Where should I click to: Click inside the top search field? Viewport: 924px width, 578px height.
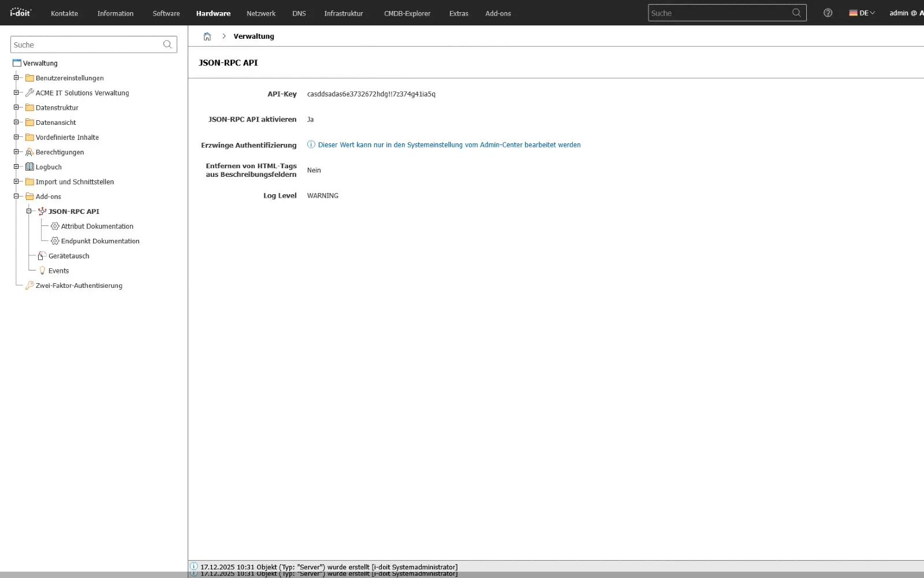pyautogui.click(x=716, y=13)
